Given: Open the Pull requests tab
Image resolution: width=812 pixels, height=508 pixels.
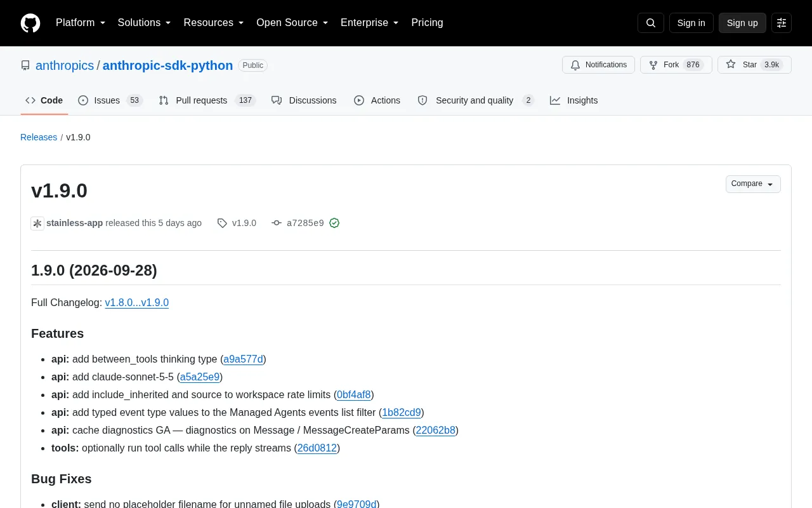Looking at the screenshot, I should point(207,100).
